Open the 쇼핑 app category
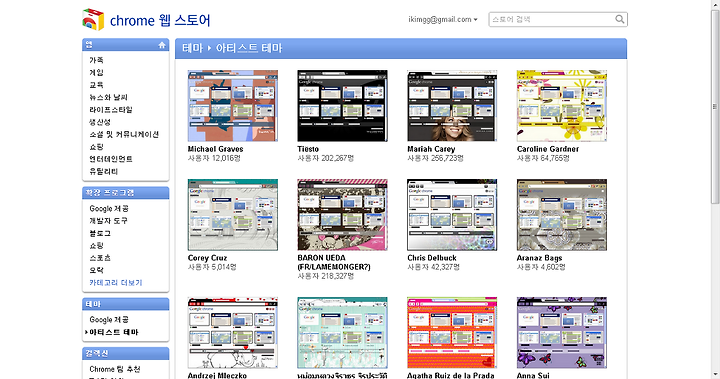The width and height of the screenshot is (720, 379). point(96,147)
